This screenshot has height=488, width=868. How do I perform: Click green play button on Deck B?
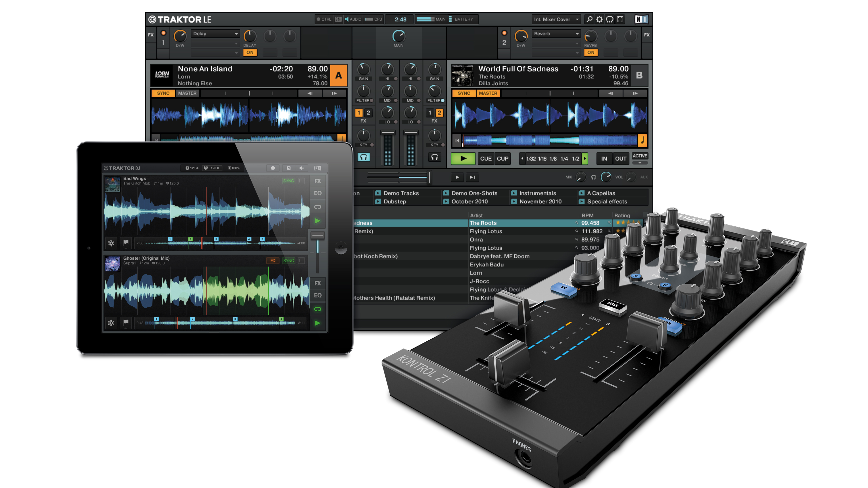point(463,159)
